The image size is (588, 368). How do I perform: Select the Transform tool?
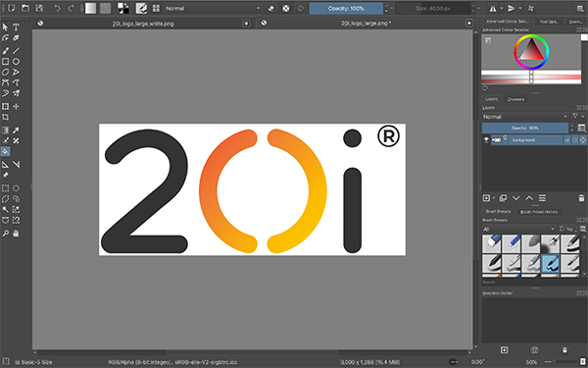click(x=5, y=107)
